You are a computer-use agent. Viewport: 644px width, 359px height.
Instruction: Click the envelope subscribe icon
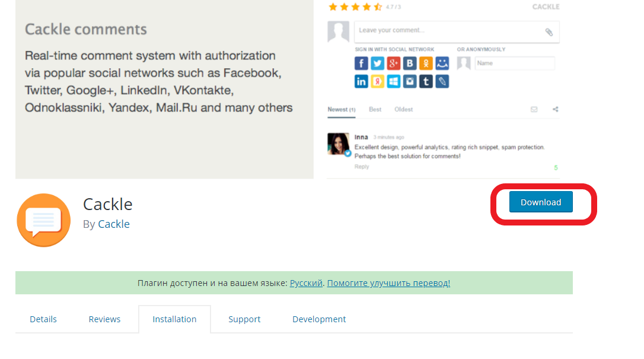click(x=534, y=109)
